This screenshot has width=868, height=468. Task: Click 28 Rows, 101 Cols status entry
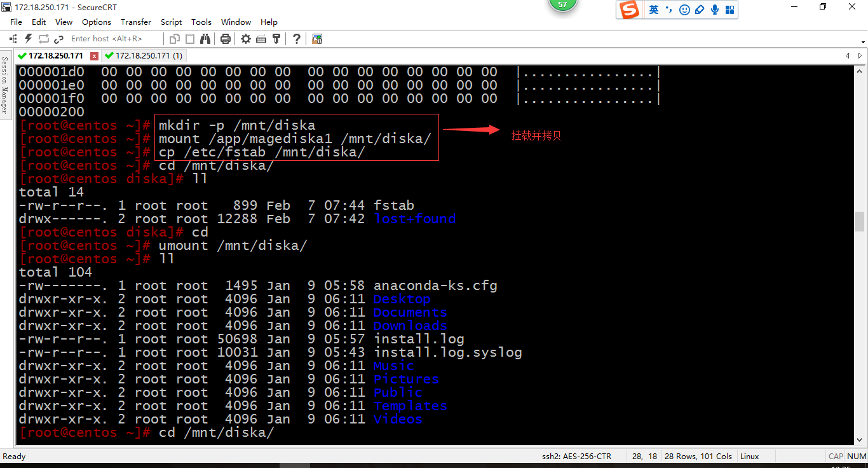(x=698, y=456)
